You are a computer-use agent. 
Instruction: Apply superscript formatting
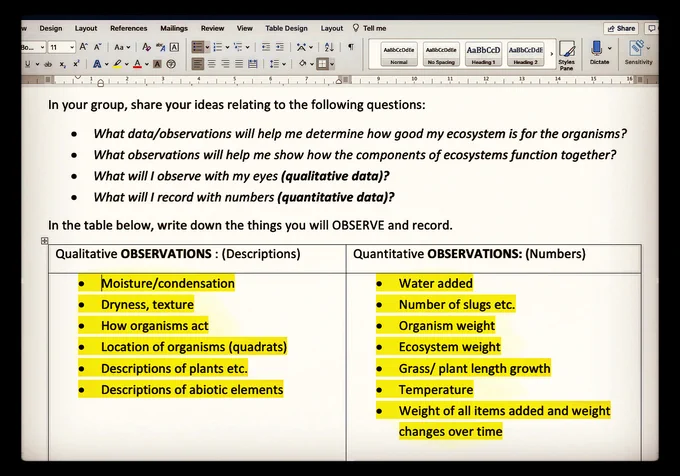click(76, 64)
